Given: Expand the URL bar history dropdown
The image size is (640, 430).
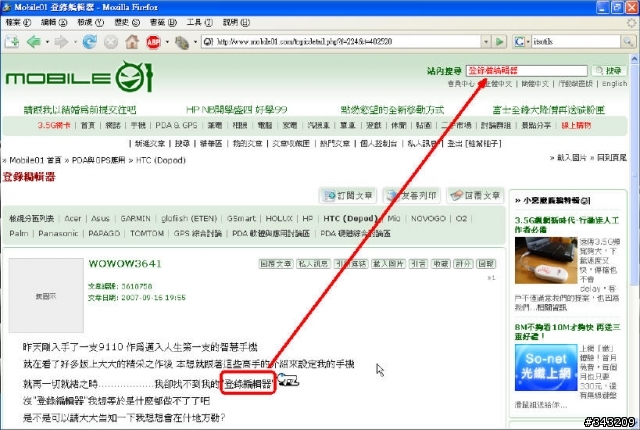Looking at the screenshot, I should [x=486, y=42].
